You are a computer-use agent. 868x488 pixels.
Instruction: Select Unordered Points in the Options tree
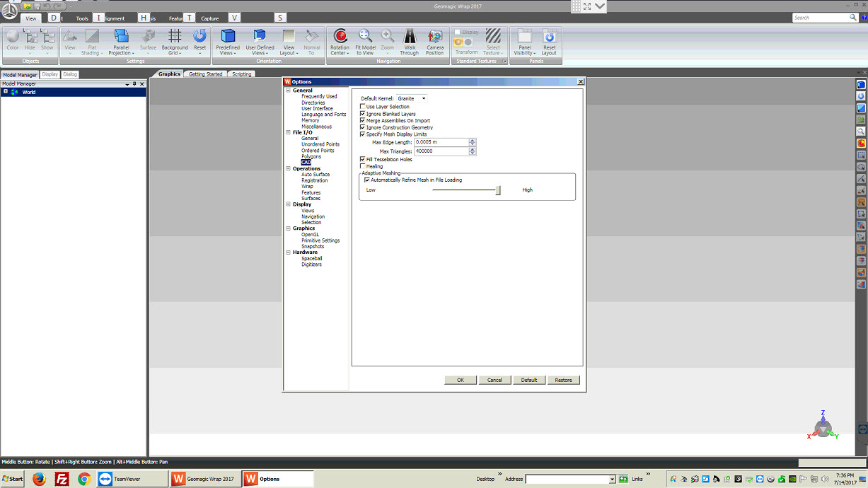tap(320, 144)
